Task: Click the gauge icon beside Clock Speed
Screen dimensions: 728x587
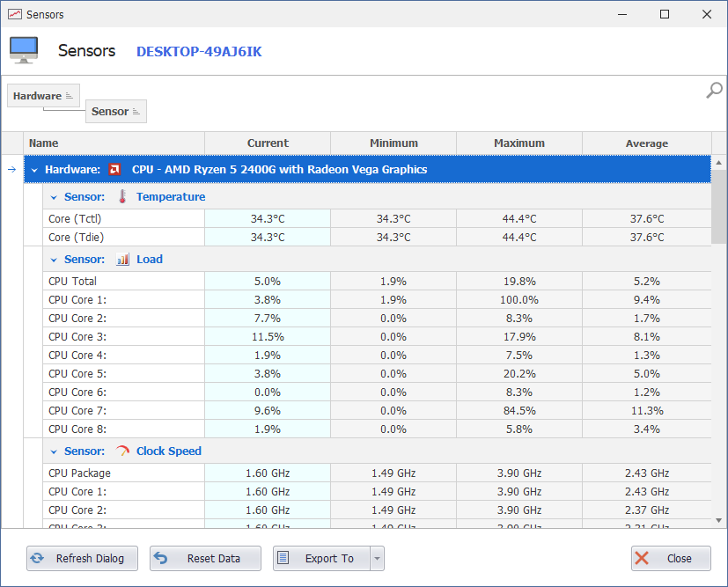Action: [x=122, y=451]
